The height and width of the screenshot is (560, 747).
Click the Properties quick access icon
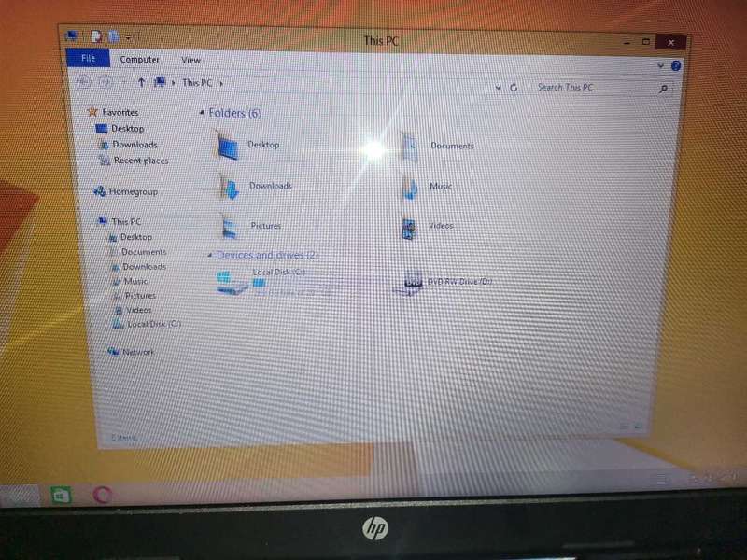[97, 36]
